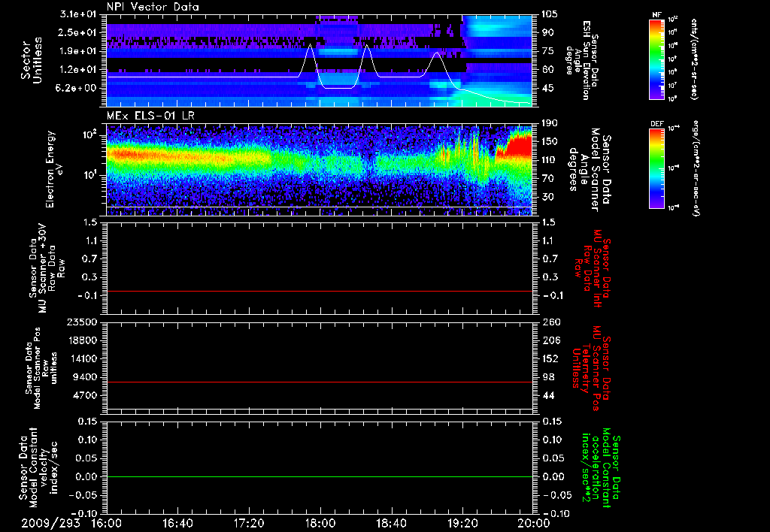Click the 20:00 time axis label
The height and width of the screenshot is (532, 770).
pyautogui.click(x=534, y=523)
